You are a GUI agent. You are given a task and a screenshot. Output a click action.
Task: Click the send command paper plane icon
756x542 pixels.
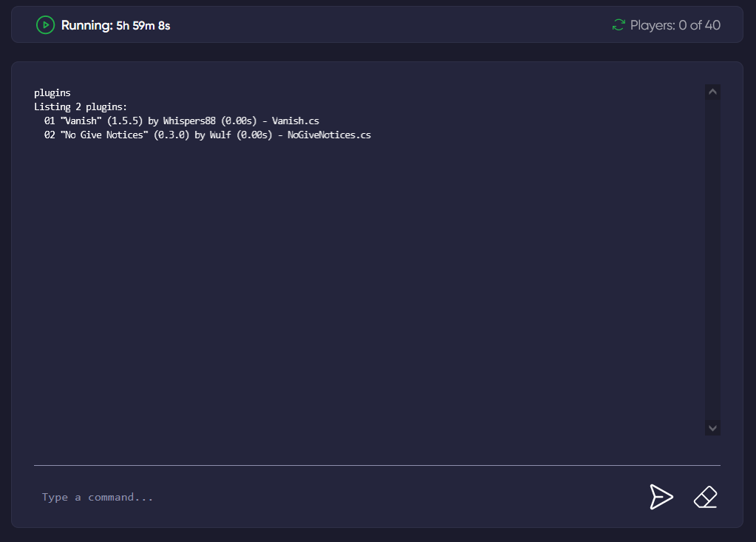pyautogui.click(x=661, y=497)
